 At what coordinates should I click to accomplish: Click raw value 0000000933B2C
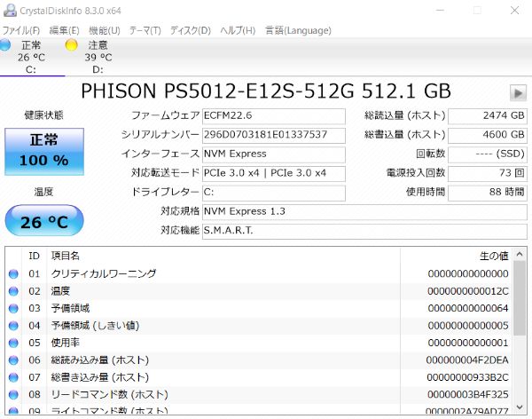coord(467,377)
